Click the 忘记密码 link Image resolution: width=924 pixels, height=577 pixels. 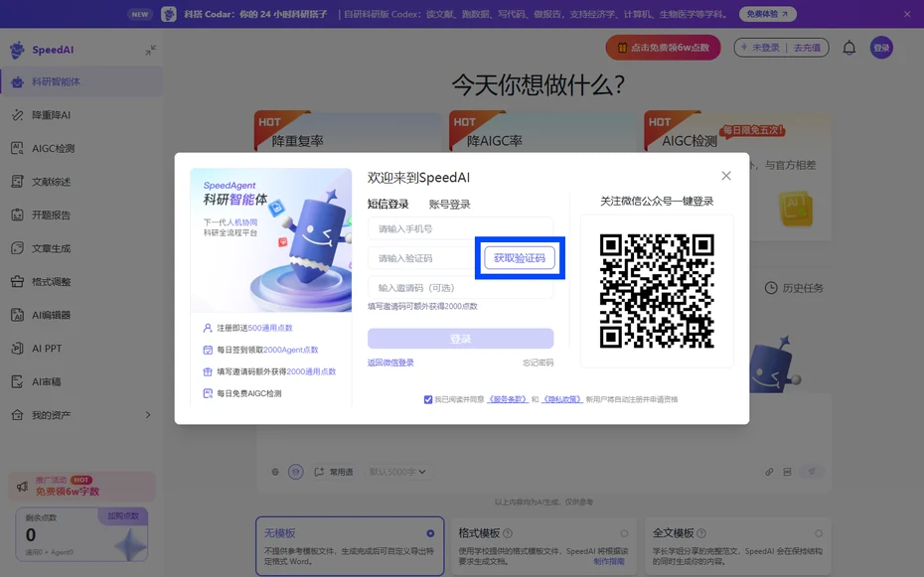(539, 362)
